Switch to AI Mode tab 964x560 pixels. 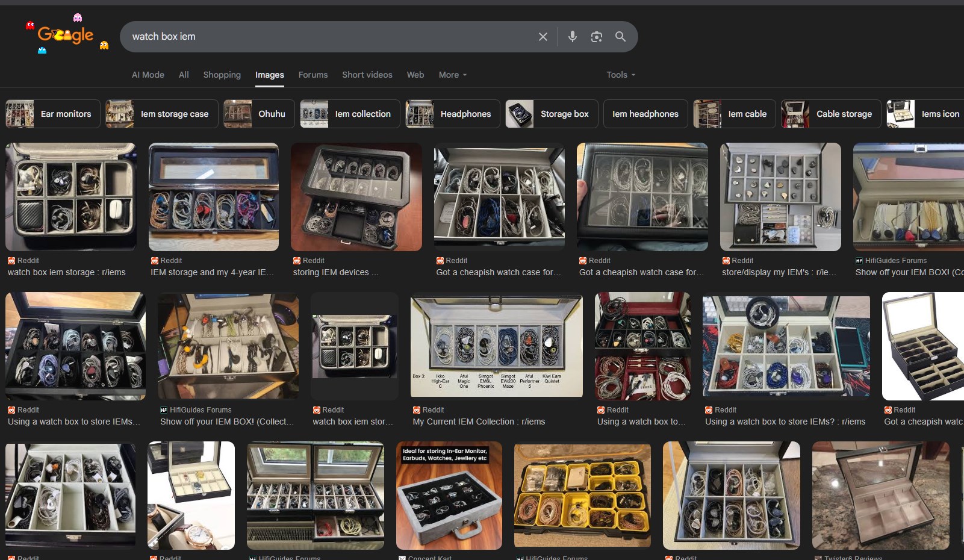pos(148,75)
